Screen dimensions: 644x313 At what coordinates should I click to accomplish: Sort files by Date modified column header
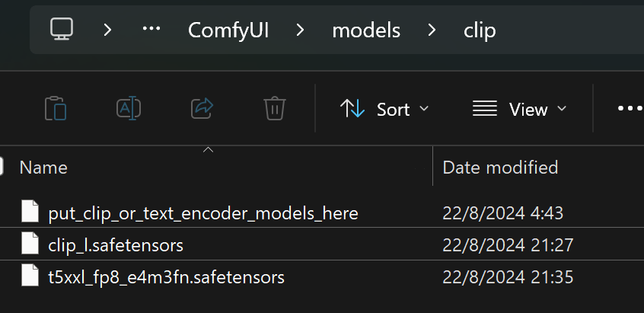point(500,168)
